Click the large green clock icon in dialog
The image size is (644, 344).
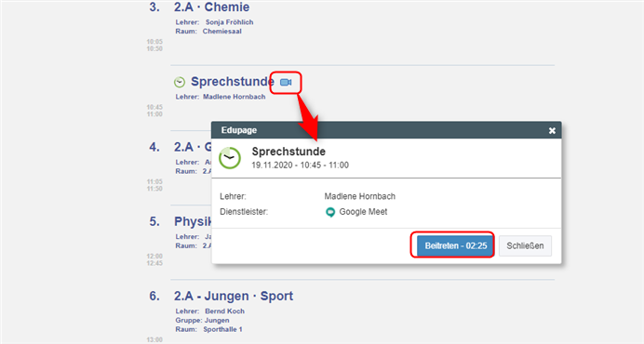[x=230, y=158]
